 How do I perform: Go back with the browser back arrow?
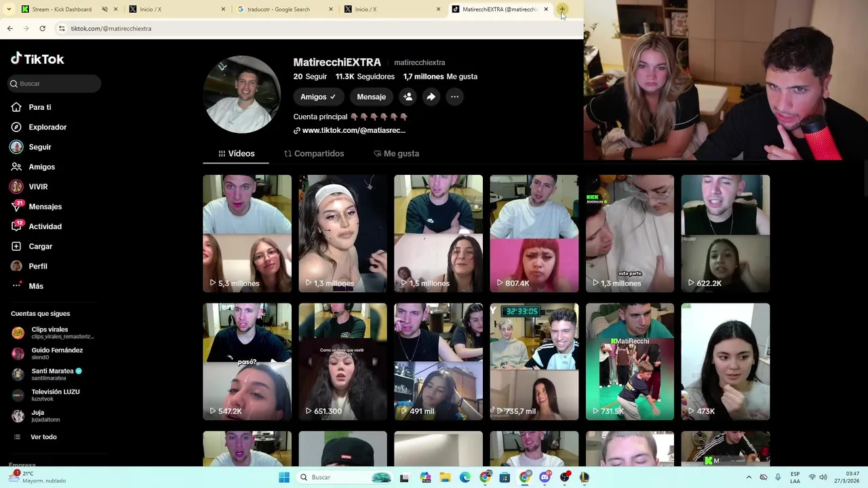pos(10,28)
